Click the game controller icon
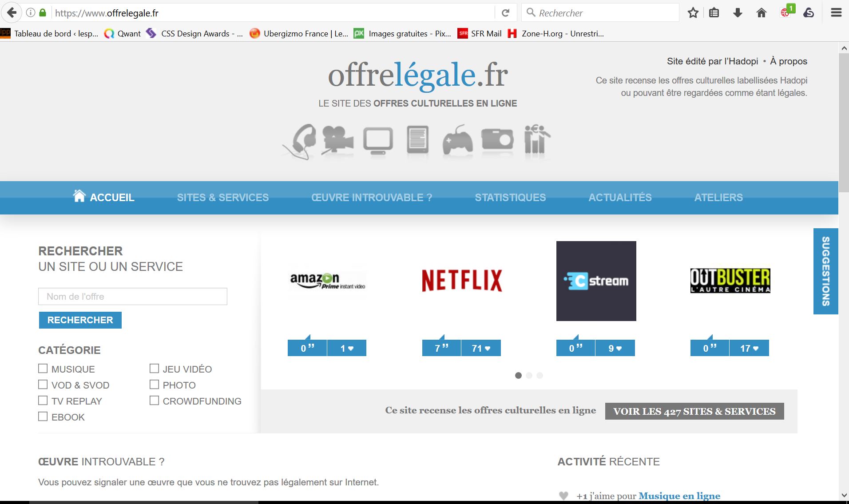 (x=457, y=140)
